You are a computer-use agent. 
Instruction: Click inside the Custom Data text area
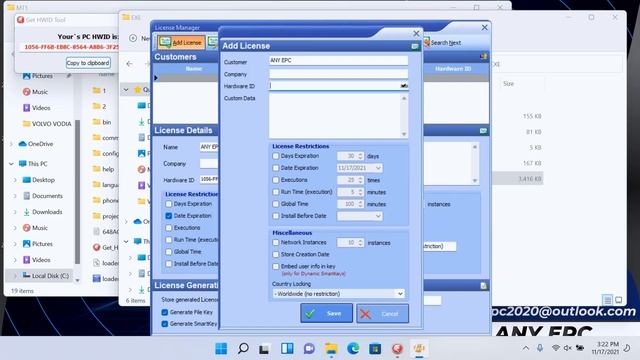[335, 116]
